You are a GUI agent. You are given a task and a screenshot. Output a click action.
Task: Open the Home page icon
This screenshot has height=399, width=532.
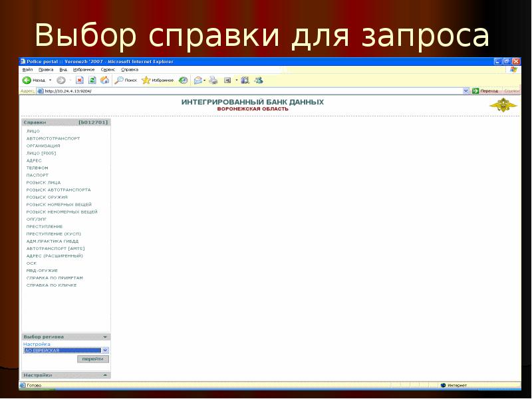[105, 80]
